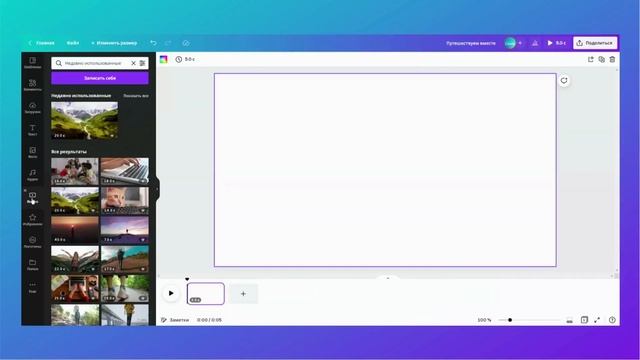Select the Video panel icon in the sidebar

point(32,197)
